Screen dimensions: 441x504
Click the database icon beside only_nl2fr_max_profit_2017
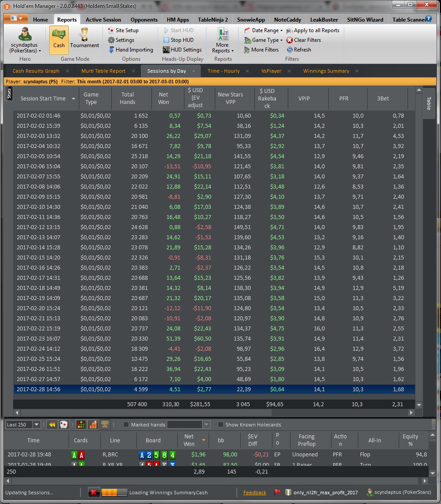coord(288,492)
